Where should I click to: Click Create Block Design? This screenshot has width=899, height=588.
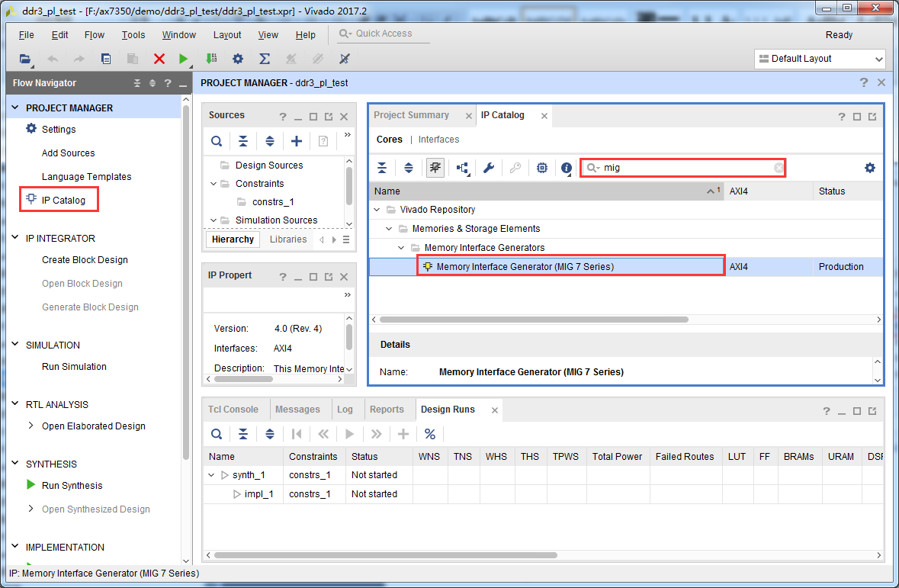pos(85,260)
